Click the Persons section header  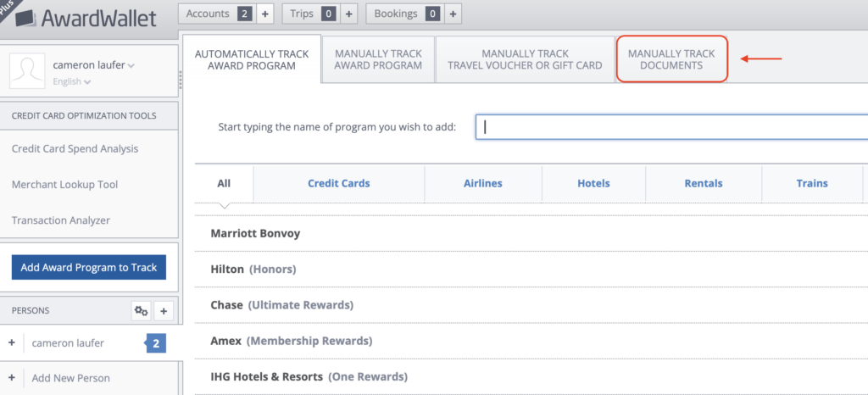pos(31,311)
